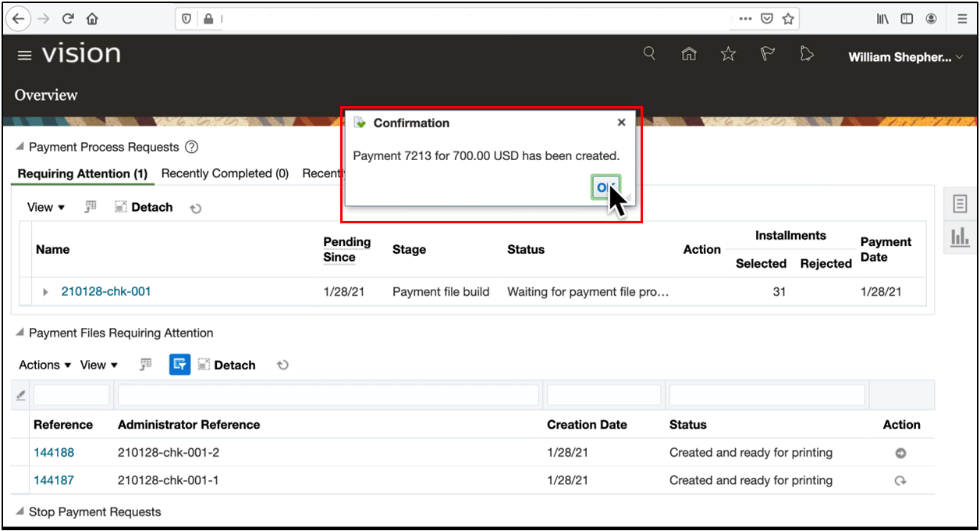This screenshot has height=531, width=980.
Task: Open the global Search icon
Action: (648, 53)
